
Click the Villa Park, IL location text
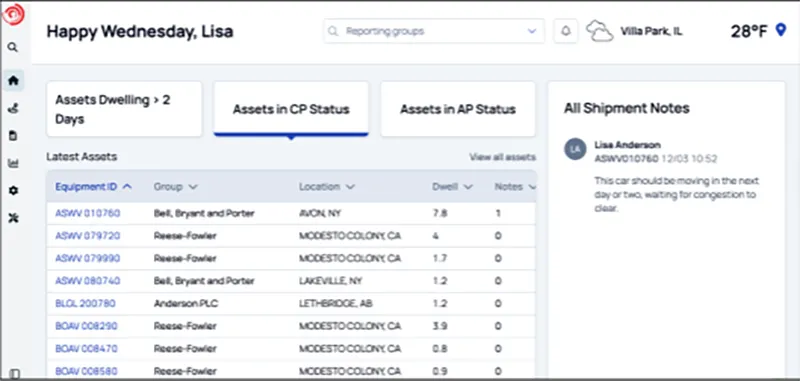651,31
